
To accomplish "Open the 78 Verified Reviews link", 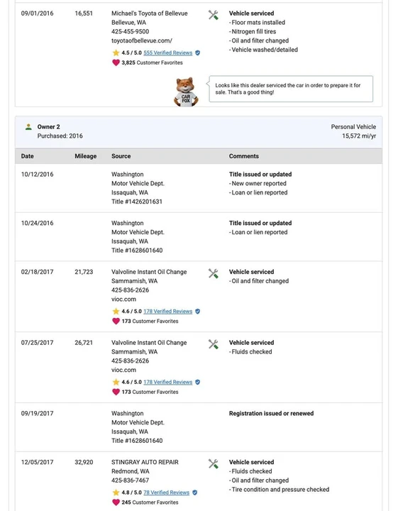I will 166,493.
